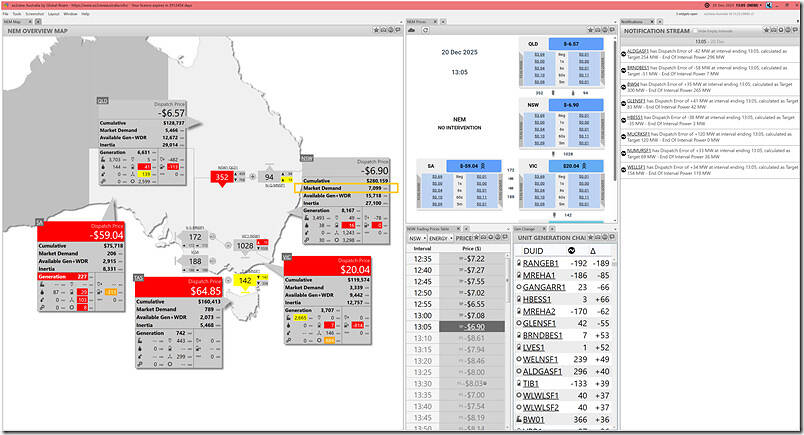This screenshot has width=804, height=435.
Task: Open the NSW region dropdown
Action: pyautogui.click(x=416, y=239)
